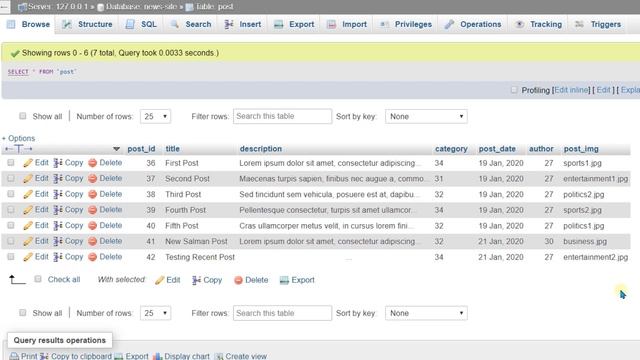Open the Triggers tab
This screenshot has height=360, width=640.
[x=598, y=24]
